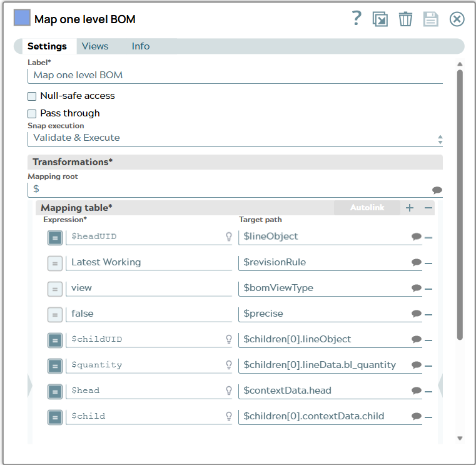Save settings with floppy disk icon
The height and width of the screenshot is (465, 476).
point(430,19)
